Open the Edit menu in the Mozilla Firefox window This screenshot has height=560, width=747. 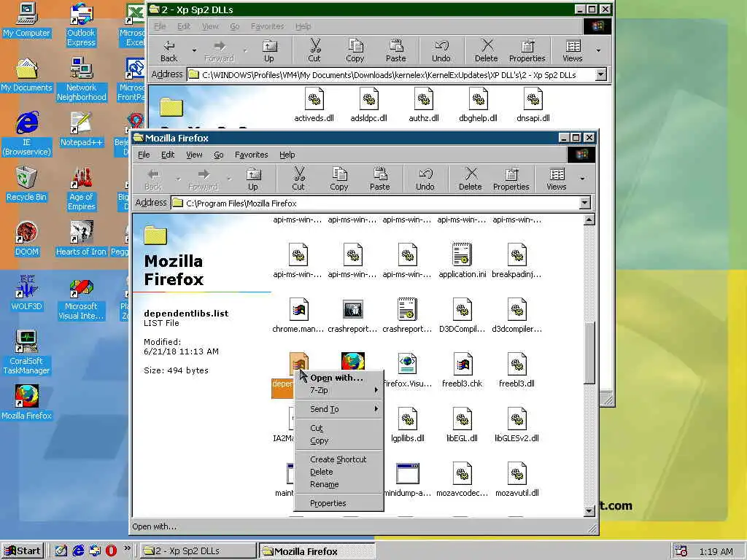[168, 155]
